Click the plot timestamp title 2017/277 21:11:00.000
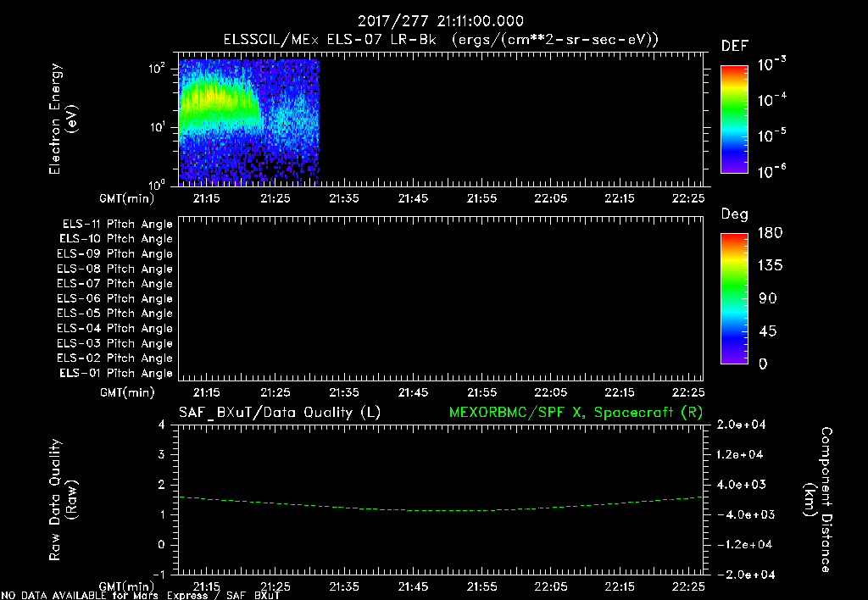Screen dimensions: 868x600 441,21
